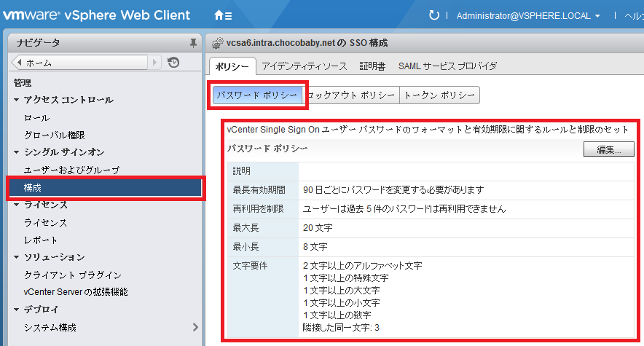The width and height of the screenshot is (644, 346).
Task: Switch to ポリシー tab
Action: (x=232, y=66)
